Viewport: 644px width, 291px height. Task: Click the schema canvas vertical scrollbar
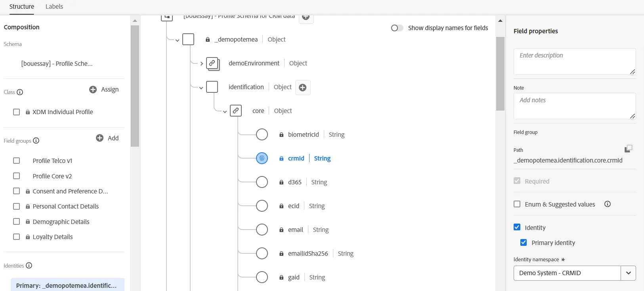pyautogui.click(x=500, y=74)
